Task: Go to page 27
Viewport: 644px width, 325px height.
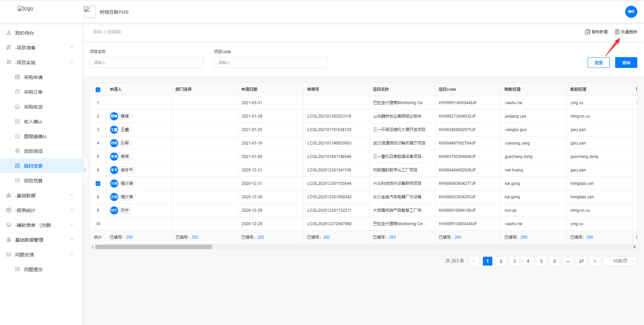Action: tap(582, 261)
